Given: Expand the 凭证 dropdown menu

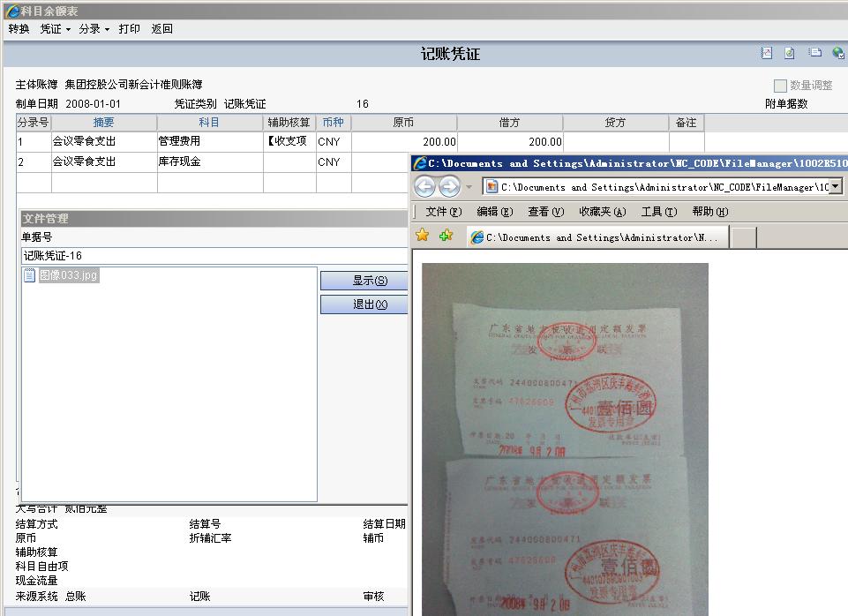Looking at the screenshot, I should pos(55,29).
